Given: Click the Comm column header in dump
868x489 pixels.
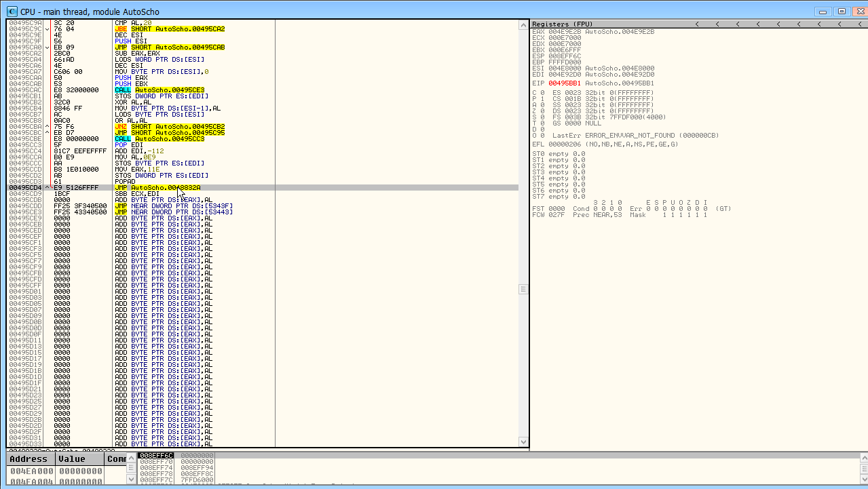Looking at the screenshot, I should pos(117,459).
